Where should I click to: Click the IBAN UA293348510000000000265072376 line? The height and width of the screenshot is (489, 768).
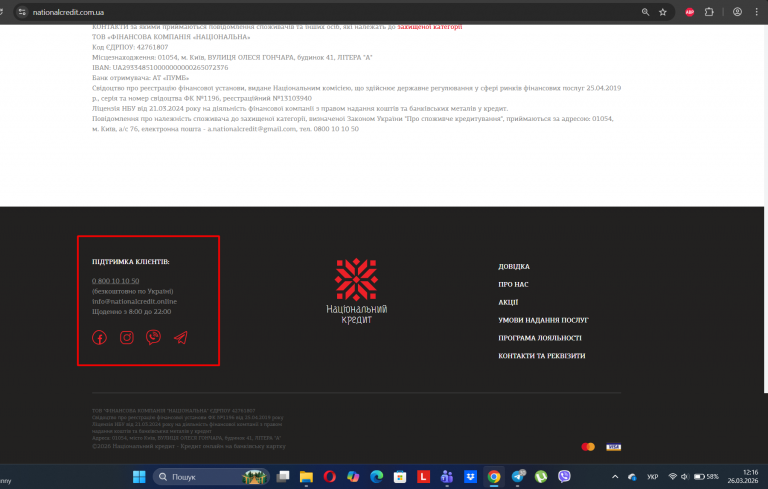(x=160, y=68)
